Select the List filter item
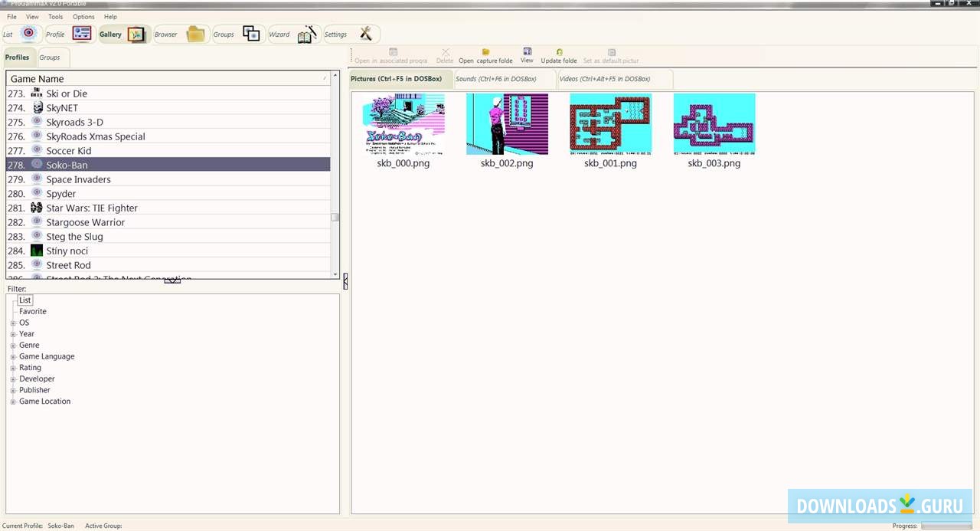 25,300
